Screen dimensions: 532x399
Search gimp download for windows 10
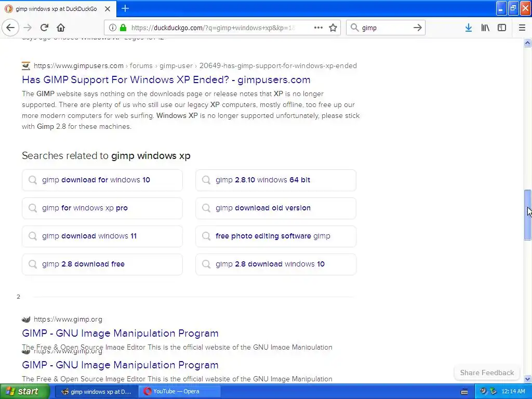(102, 180)
